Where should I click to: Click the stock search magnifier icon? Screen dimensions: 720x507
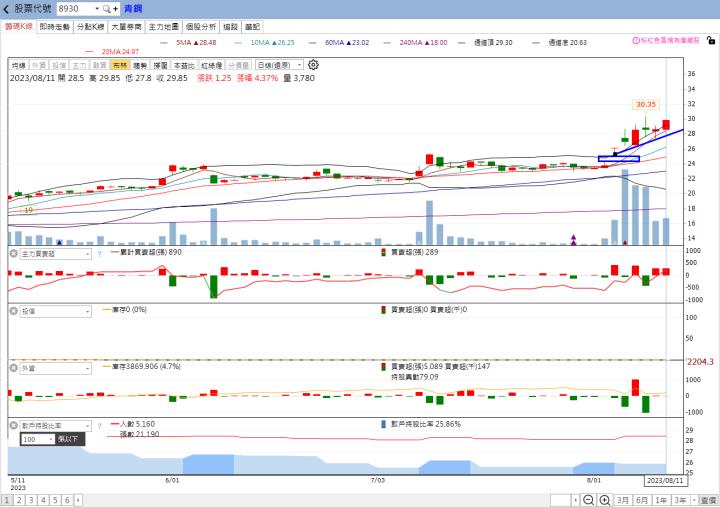pos(106,8)
